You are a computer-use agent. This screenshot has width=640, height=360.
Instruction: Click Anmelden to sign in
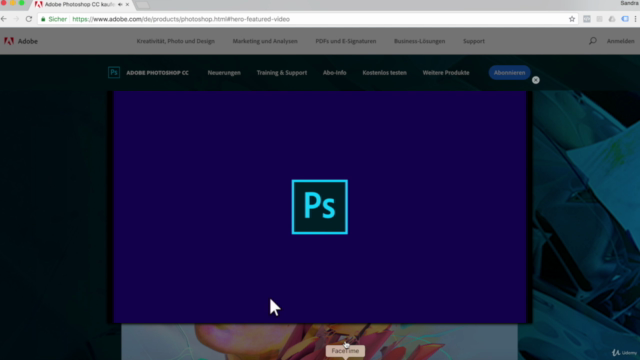tap(620, 41)
